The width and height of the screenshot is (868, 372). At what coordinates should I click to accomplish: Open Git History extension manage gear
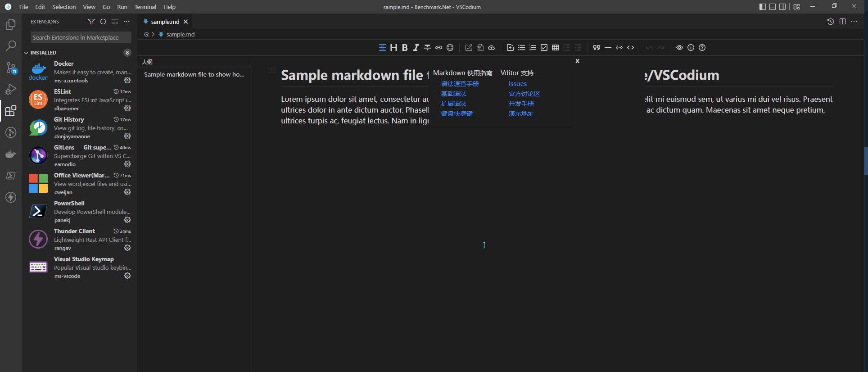tap(127, 136)
